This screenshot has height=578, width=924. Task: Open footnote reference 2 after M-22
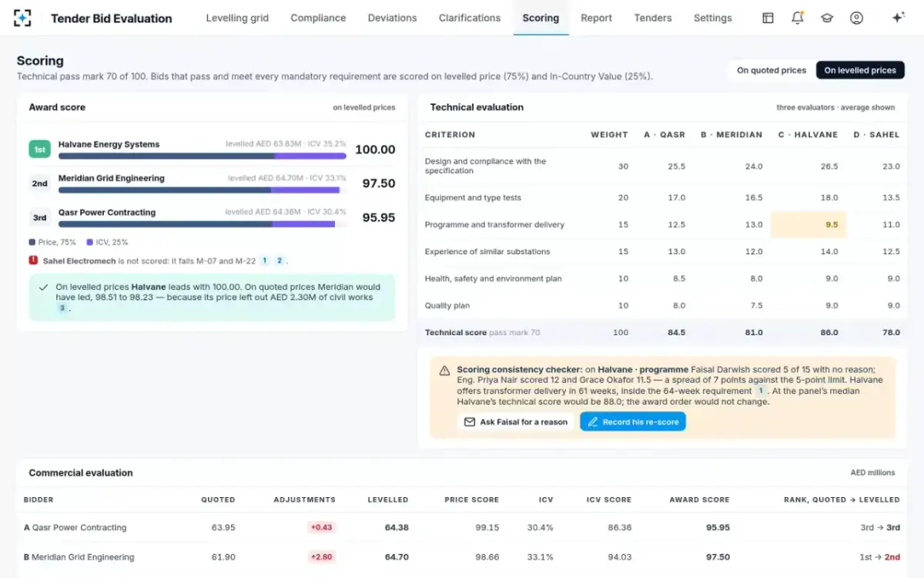point(279,260)
